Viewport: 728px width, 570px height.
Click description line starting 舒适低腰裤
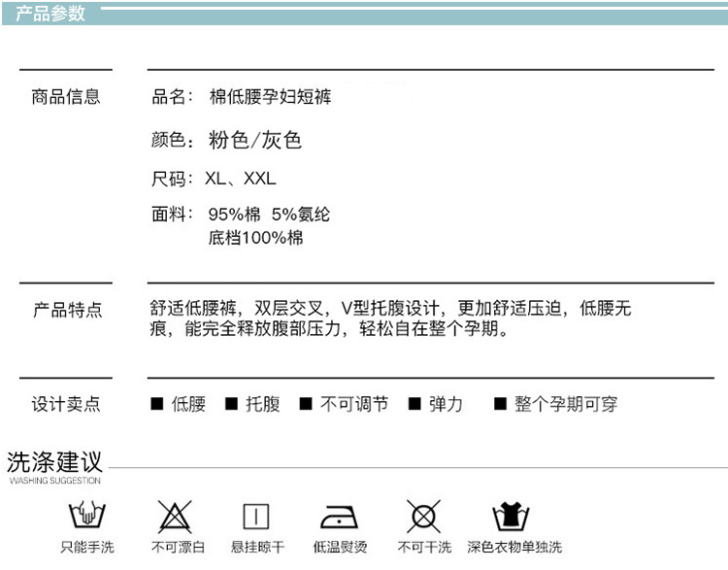(x=390, y=308)
